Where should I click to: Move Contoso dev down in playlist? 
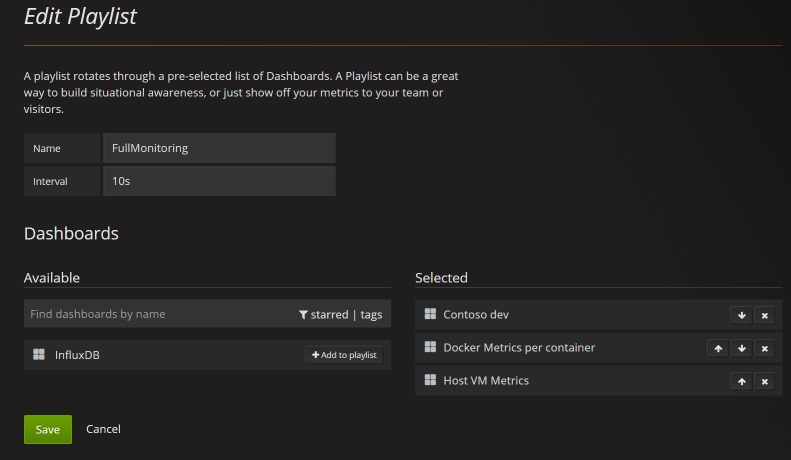[x=741, y=315]
